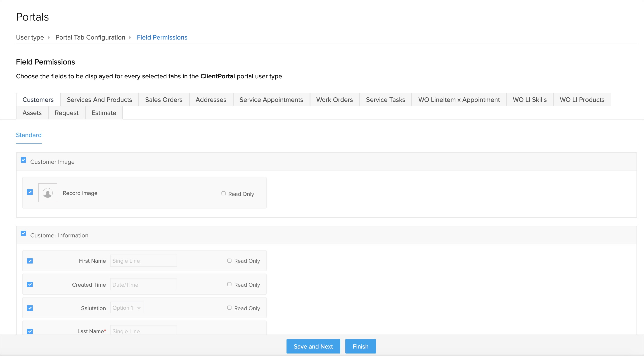
Task: Select the Standard sub-tab
Action: tap(29, 135)
